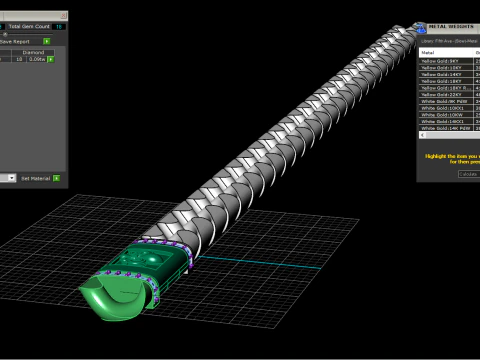Click the green arrow next to Set Material
480x360 pixels.
coord(57,178)
